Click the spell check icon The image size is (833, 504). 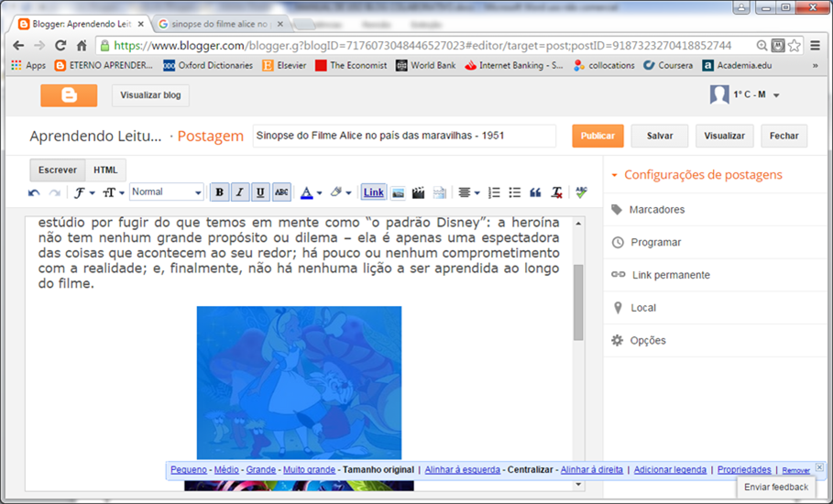point(581,192)
